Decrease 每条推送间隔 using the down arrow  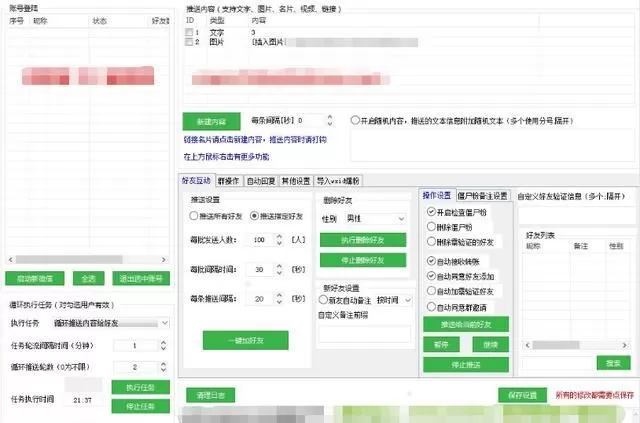tap(279, 302)
